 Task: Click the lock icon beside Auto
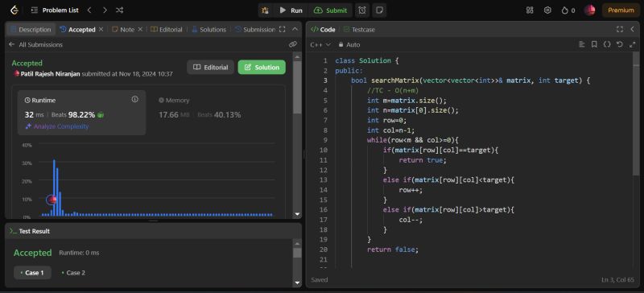[x=341, y=44]
